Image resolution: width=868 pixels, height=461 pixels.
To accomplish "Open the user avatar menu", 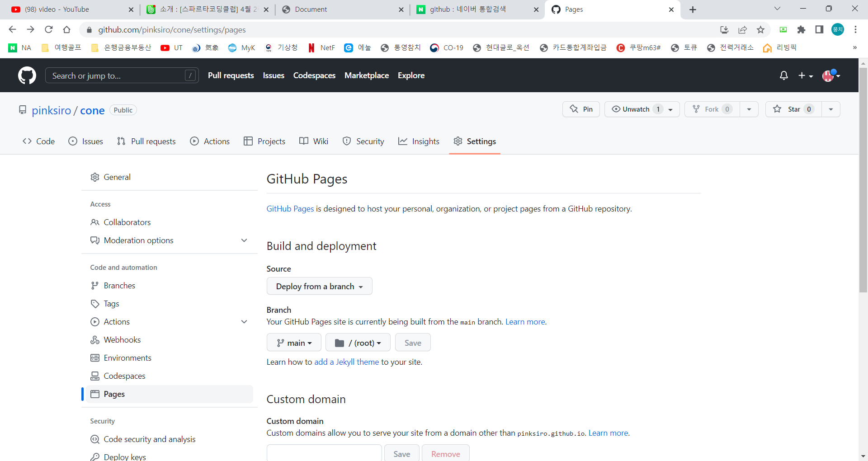I will pyautogui.click(x=831, y=75).
